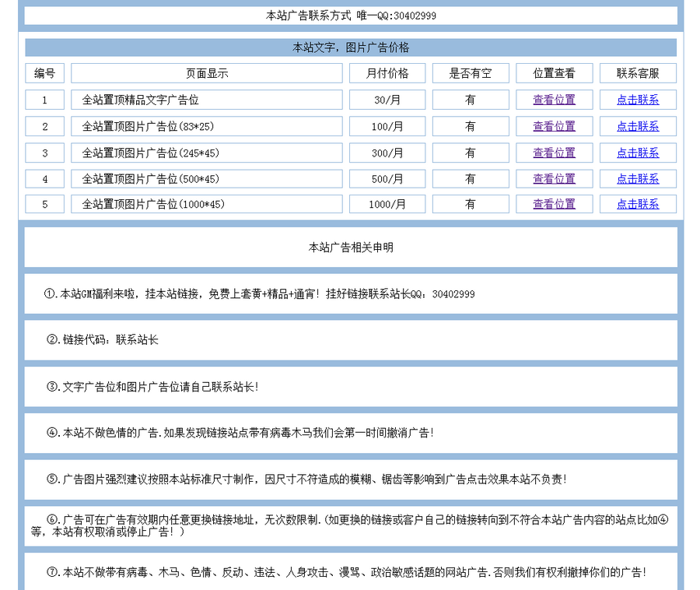This screenshot has width=700, height=590.
Task: Click number cell 5 in 编号 column
Action: point(44,204)
